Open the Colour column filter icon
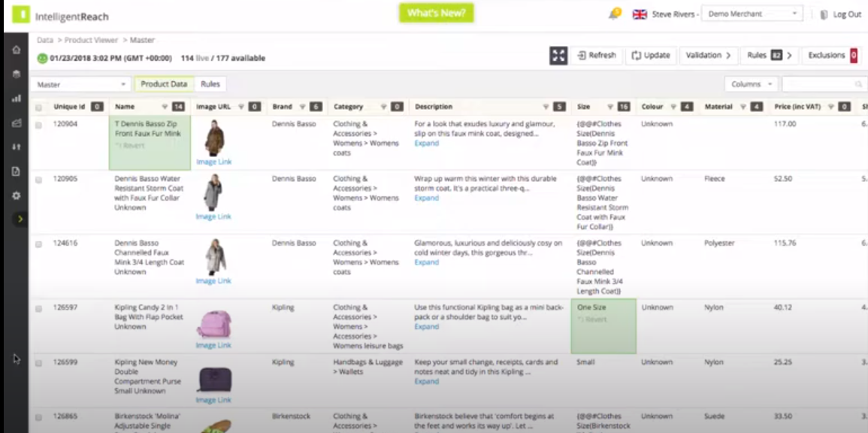This screenshot has width=868, height=433. [673, 107]
